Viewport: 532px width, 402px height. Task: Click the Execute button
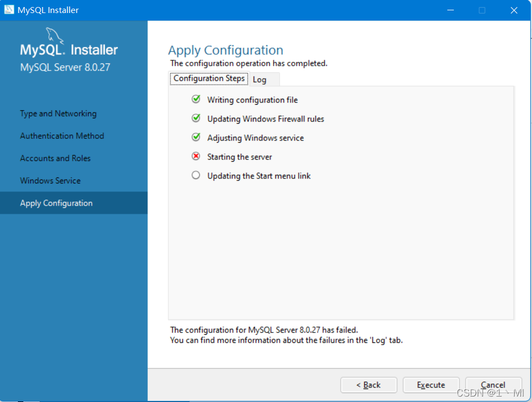click(x=431, y=385)
